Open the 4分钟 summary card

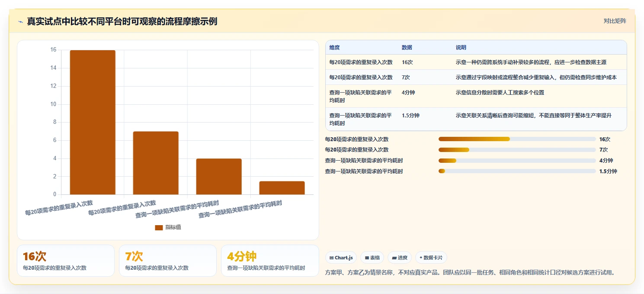(270, 261)
